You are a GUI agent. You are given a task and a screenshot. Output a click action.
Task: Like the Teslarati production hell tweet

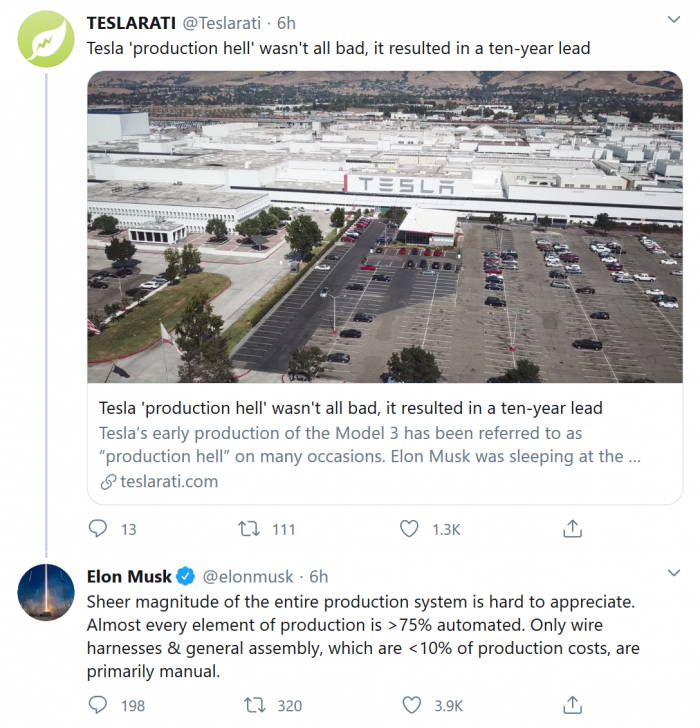pos(409,529)
